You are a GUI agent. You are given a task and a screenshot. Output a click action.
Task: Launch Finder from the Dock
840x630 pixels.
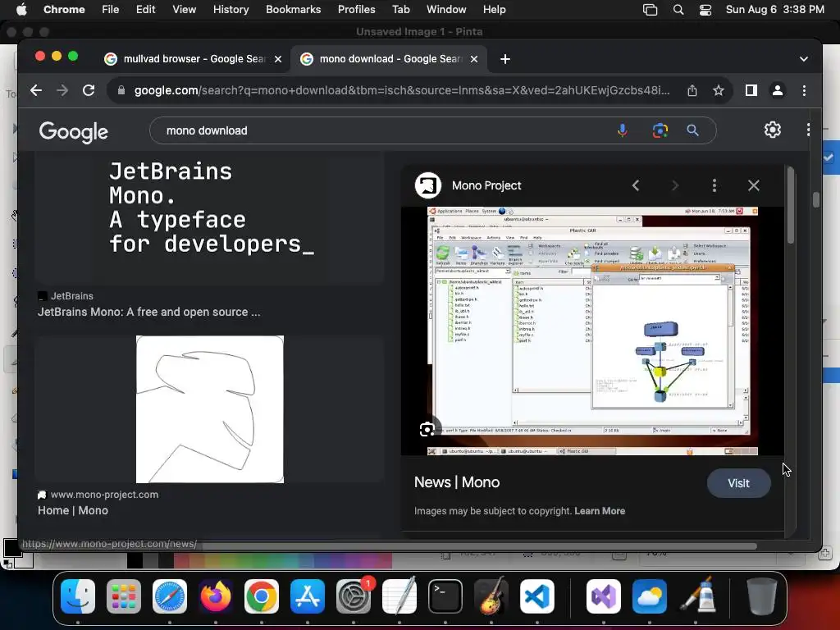78,596
